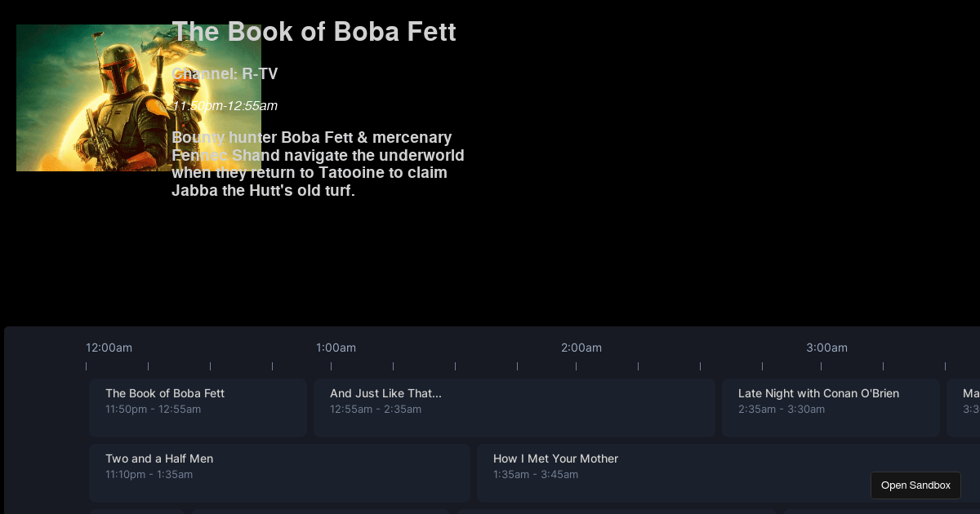Click the partially visible program starting with Ma

(964, 407)
